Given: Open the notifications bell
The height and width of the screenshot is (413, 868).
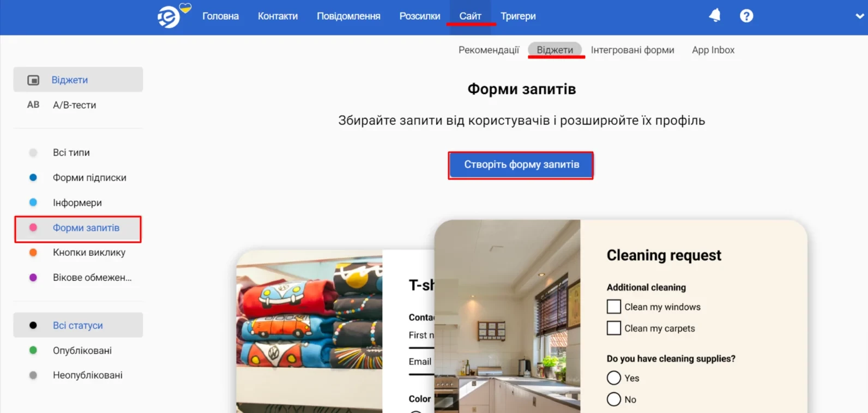Looking at the screenshot, I should tap(715, 15).
